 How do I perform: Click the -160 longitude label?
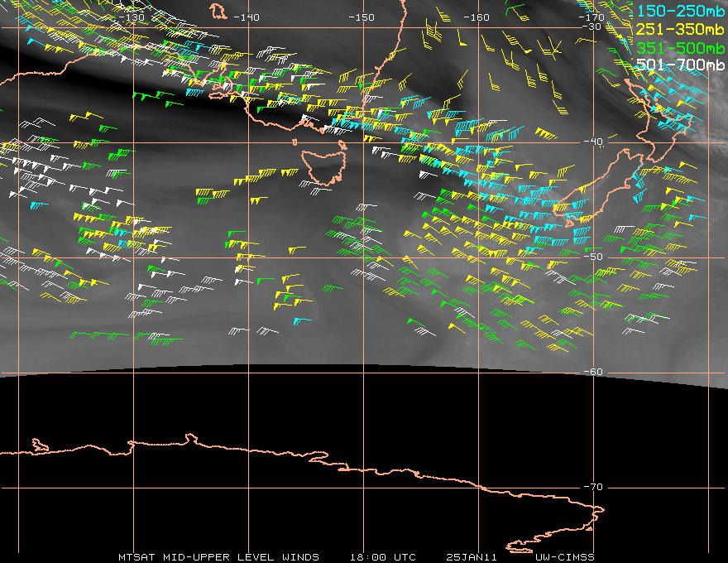coord(477,17)
